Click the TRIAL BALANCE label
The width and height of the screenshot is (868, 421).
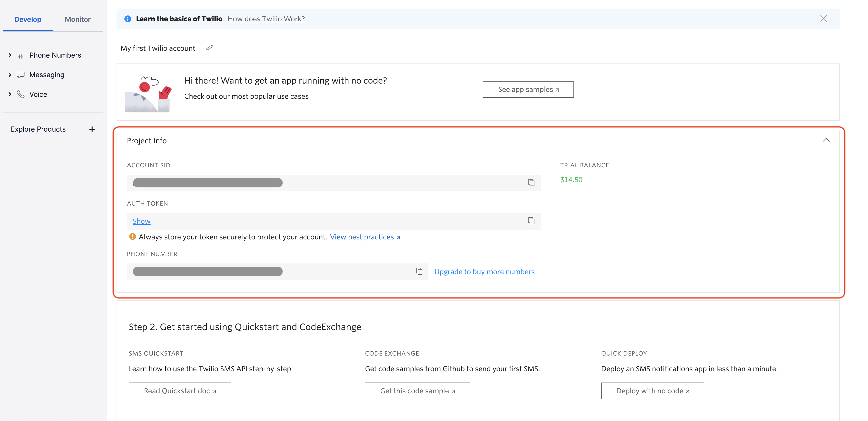point(584,165)
